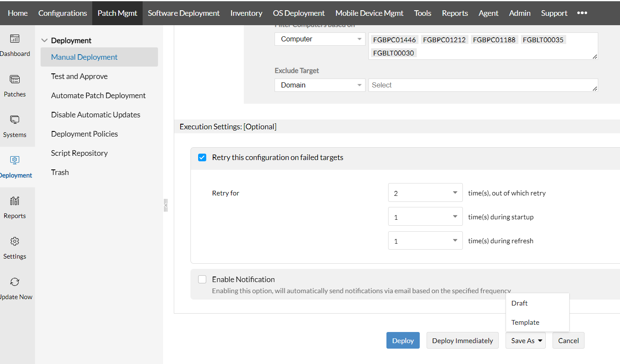Open the Patches sidebar icon
620x364 pixels.
15,79
